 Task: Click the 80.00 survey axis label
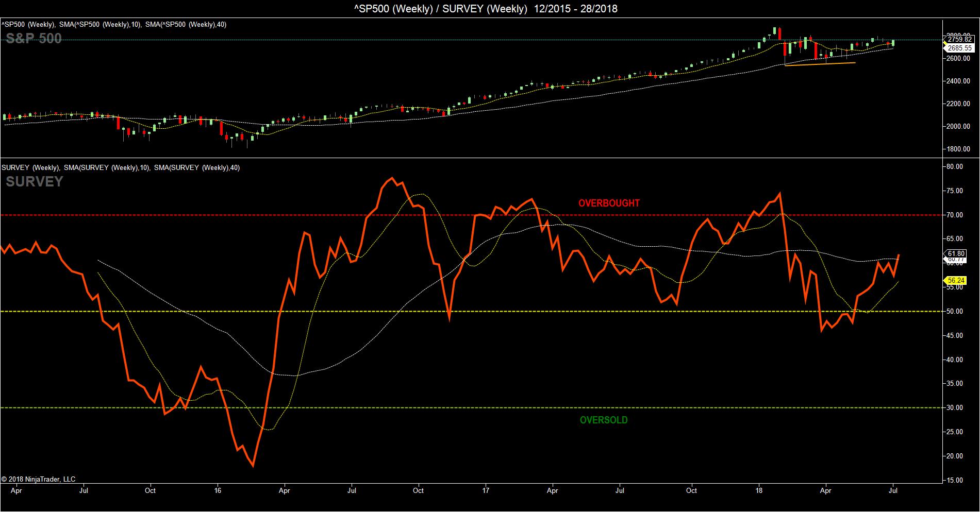click(955, 166)
